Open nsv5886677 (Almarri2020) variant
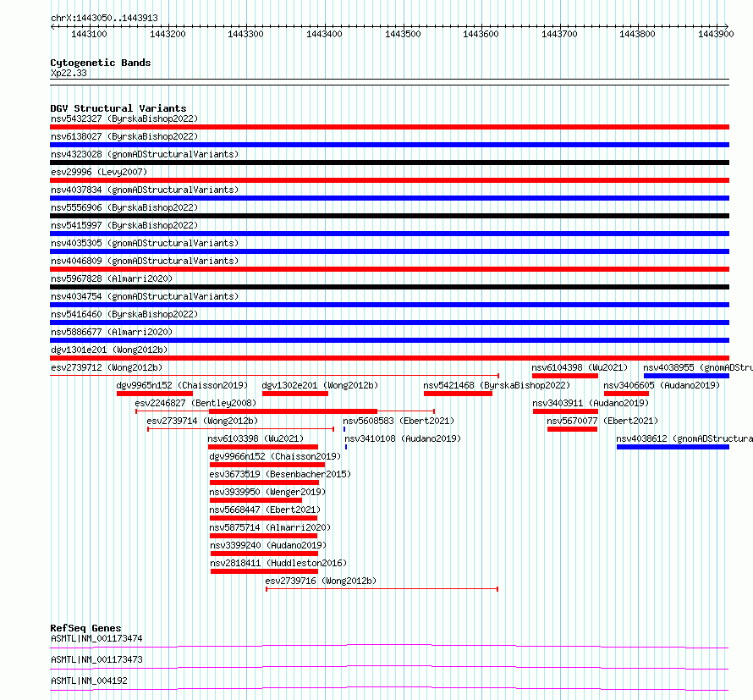Image resolution: width=753 pixels, height=700 pixels. [x=112, y=332]
